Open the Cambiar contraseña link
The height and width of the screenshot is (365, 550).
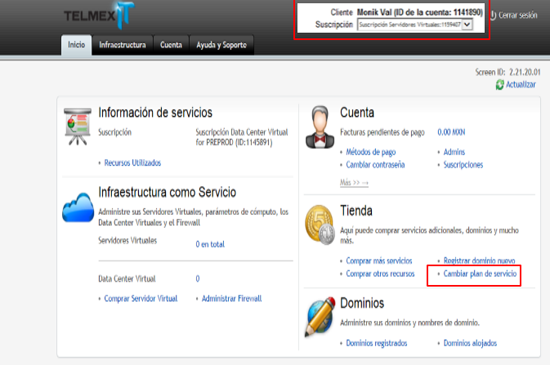pyautogui.click(x=375, y=164)
